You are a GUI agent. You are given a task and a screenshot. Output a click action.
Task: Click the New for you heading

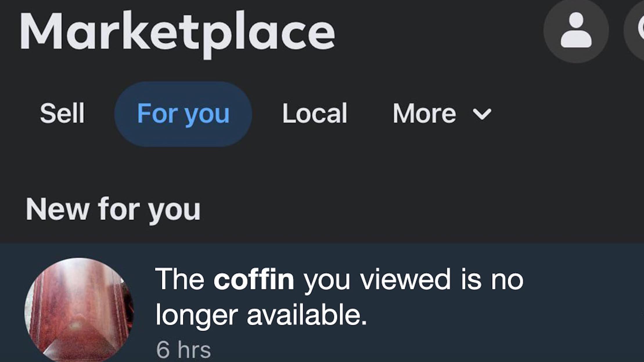(x=113, y=209)
